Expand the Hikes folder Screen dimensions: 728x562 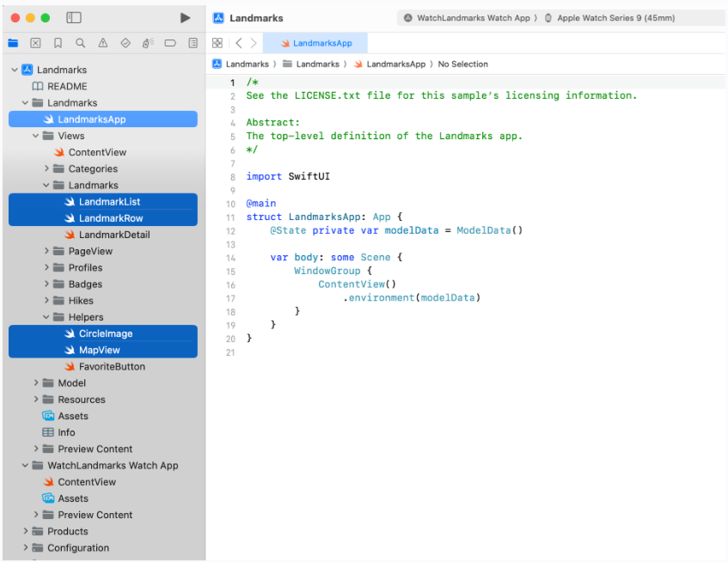pos(46,300)
